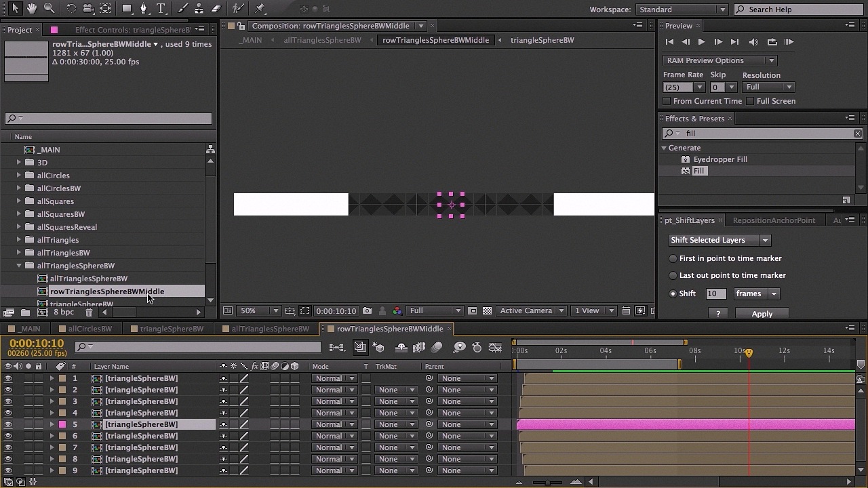Toggle transparency grid in composition viewer
868x488 pixels.
(487, 311)
